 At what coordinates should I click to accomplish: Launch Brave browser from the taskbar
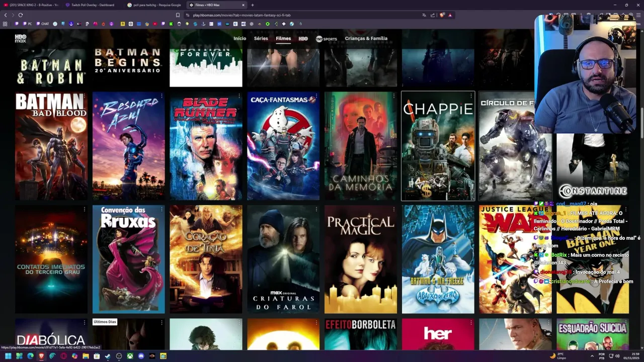(41, 356)
